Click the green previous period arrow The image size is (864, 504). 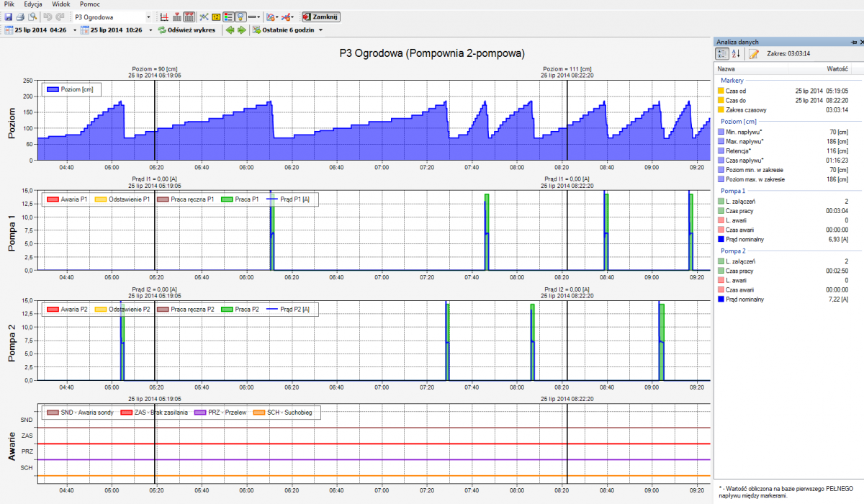(x=230, y=30)
